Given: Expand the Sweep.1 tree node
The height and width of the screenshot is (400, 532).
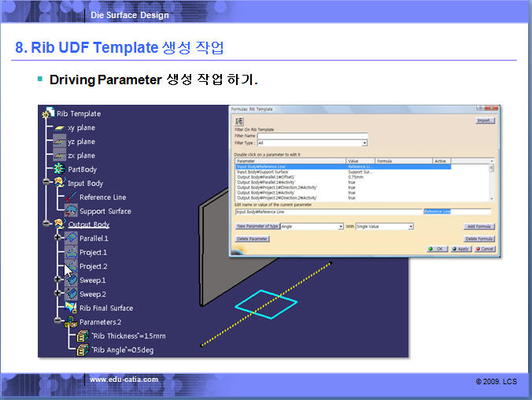Looking at the screenshot, I should (x=57, y=280).
